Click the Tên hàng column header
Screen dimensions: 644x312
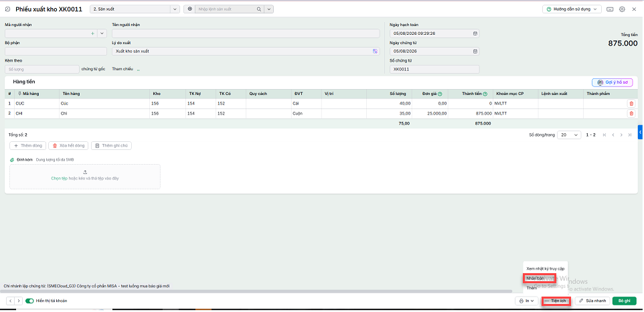click(104, 94)
